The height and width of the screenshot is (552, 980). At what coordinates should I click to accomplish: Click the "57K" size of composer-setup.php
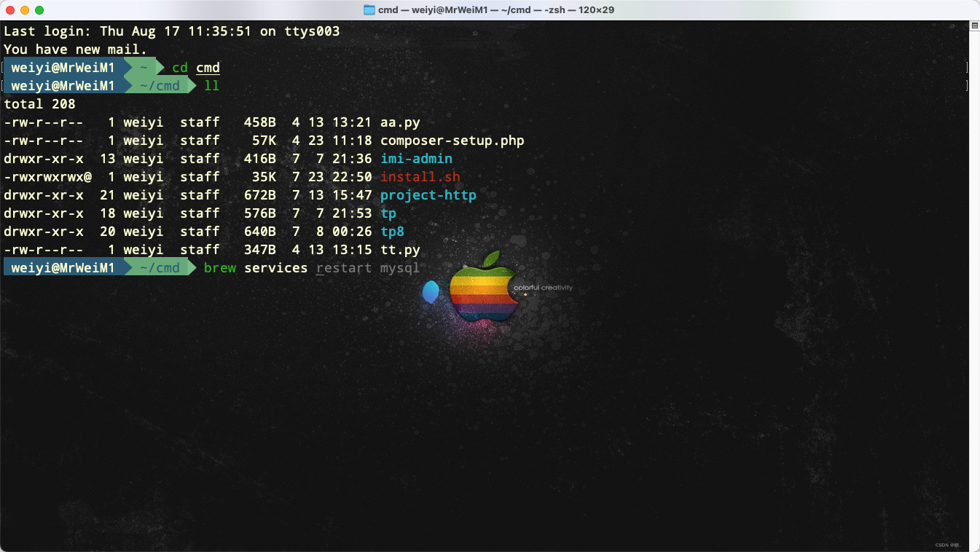(x=264, y=141)
